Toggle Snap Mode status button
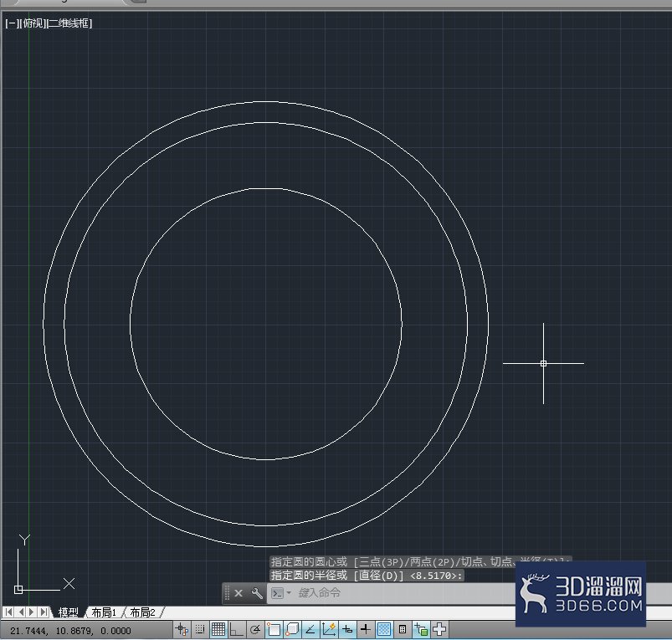Image resolution: width=672 pixels, height=640 pixels. pos(200,629)
